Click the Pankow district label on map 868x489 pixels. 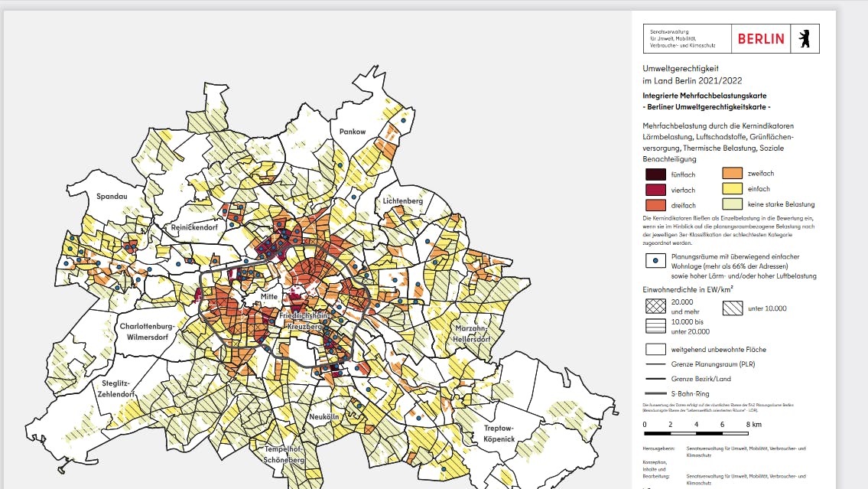pyautogui.click(x=353, y=132)
